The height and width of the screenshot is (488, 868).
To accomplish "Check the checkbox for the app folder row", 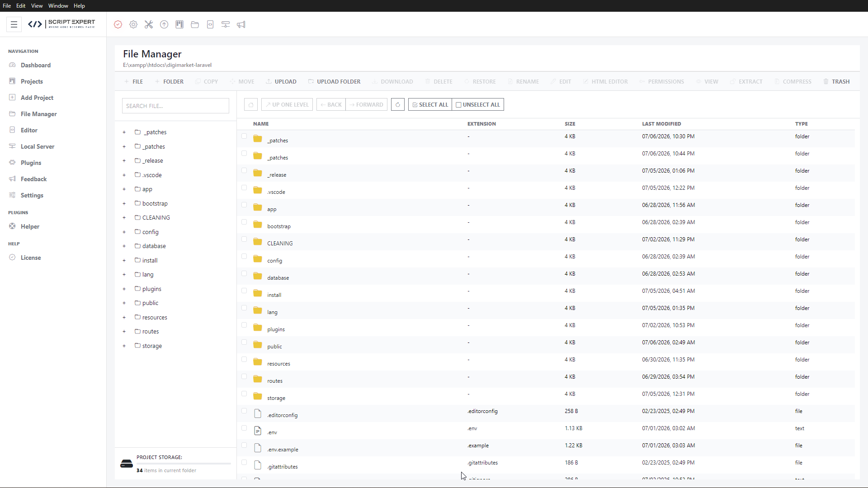I will pos(244,205).
